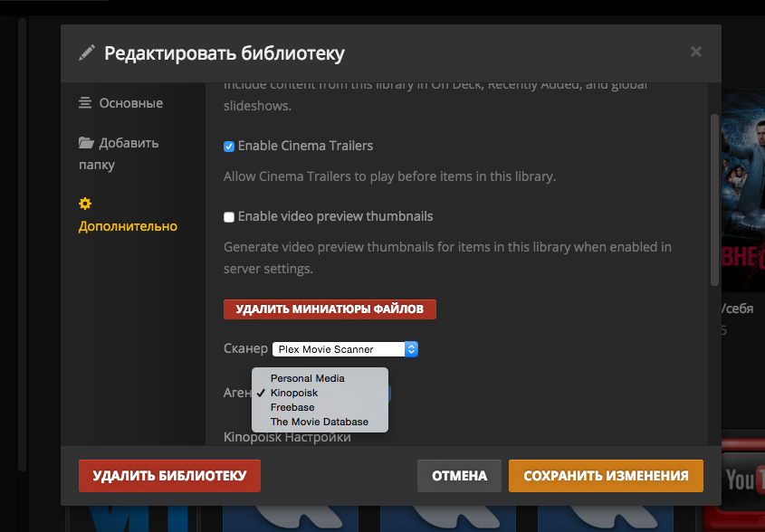
Task: Enable video preview thumbnails checkbox
Action: [229, 217]
